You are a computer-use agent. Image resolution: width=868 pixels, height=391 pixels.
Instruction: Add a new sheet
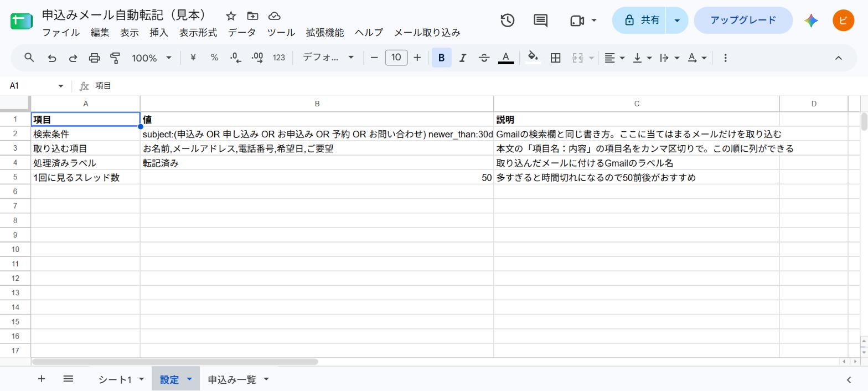coord(41,379)
